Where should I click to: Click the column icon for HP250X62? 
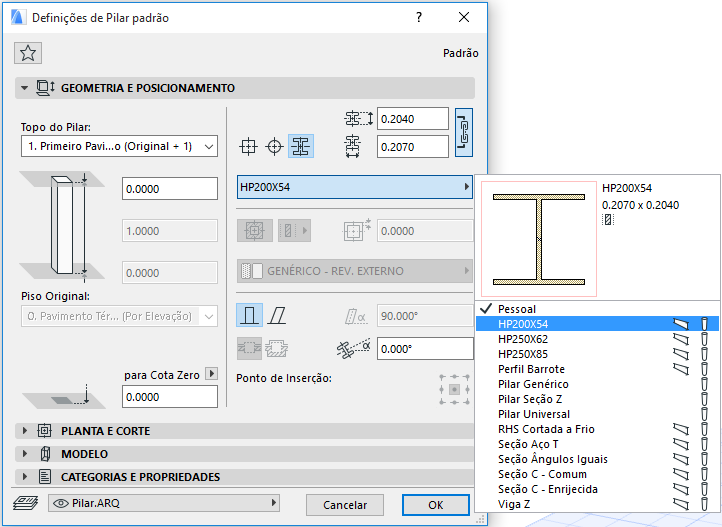tap(704, 339)
